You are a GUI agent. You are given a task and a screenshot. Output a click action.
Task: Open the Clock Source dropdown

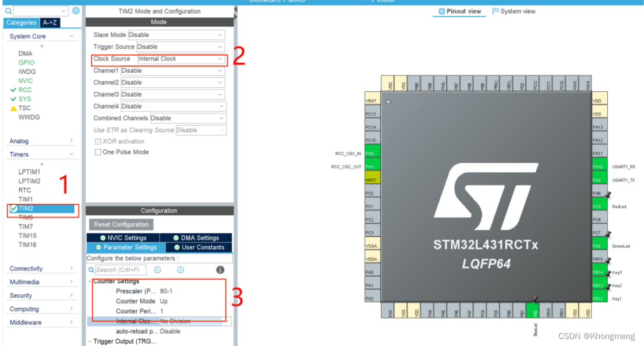[x=182, y=59]
